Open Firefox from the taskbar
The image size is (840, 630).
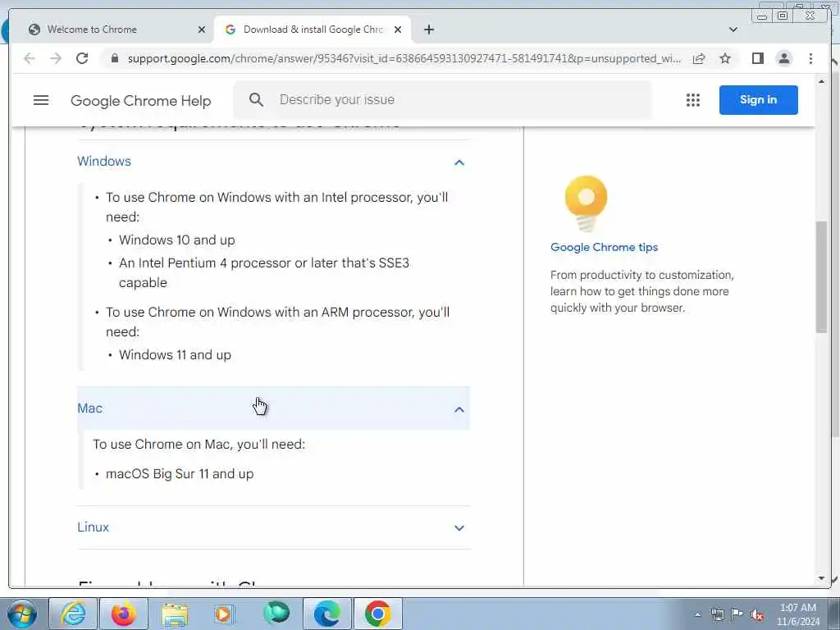point(124,614)
